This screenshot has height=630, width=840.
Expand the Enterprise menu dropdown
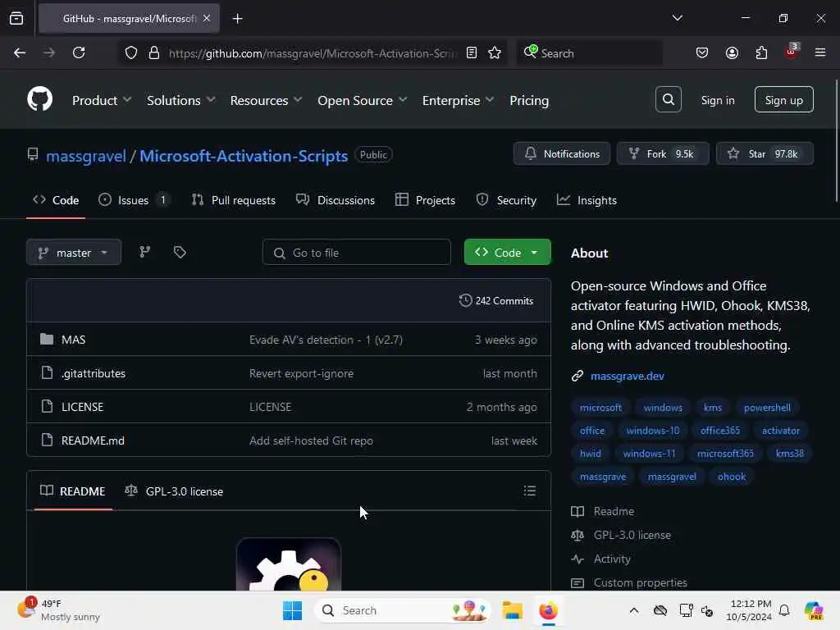[x=458, y=100]
